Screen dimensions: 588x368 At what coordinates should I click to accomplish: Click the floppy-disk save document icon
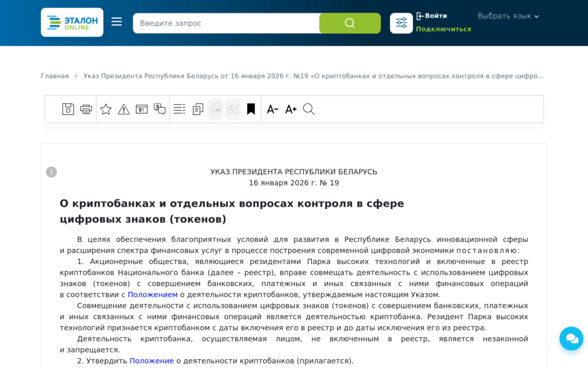(68, 109)
